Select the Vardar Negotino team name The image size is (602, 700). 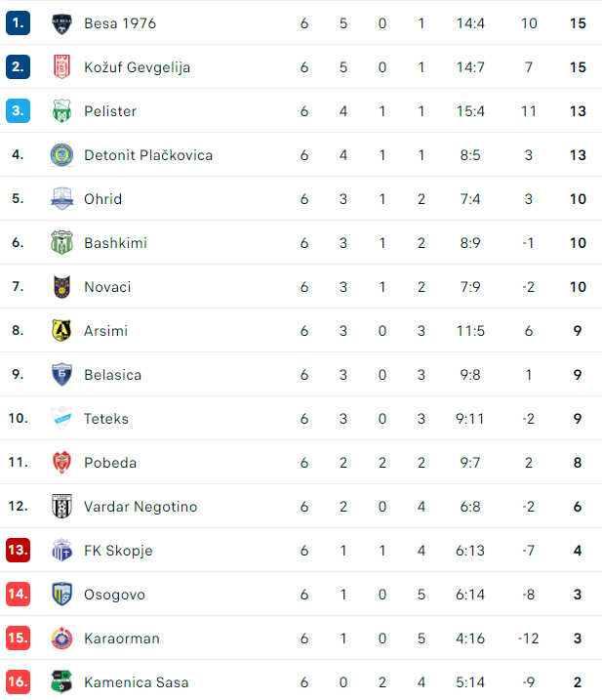tap(140, 507)
